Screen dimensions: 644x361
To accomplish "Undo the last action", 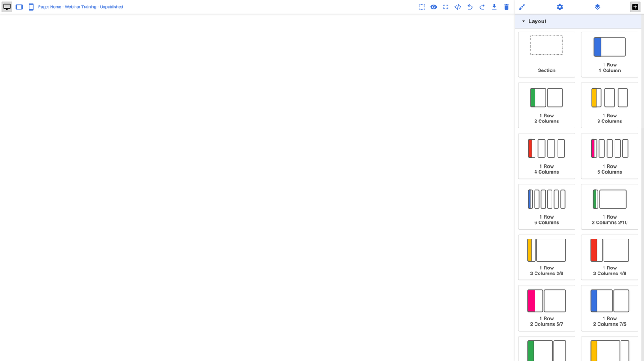I will tap(470, 7).
